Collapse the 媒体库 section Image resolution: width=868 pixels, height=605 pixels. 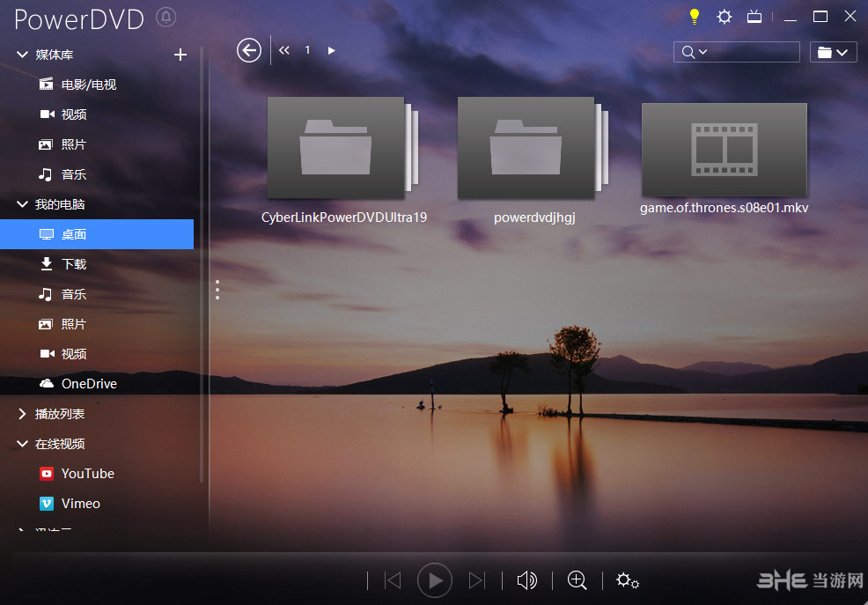(x=21, y=54)
